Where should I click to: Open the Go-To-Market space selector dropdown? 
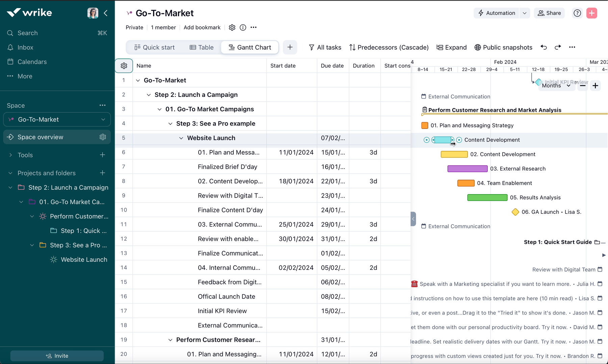(x=103, y=119)
